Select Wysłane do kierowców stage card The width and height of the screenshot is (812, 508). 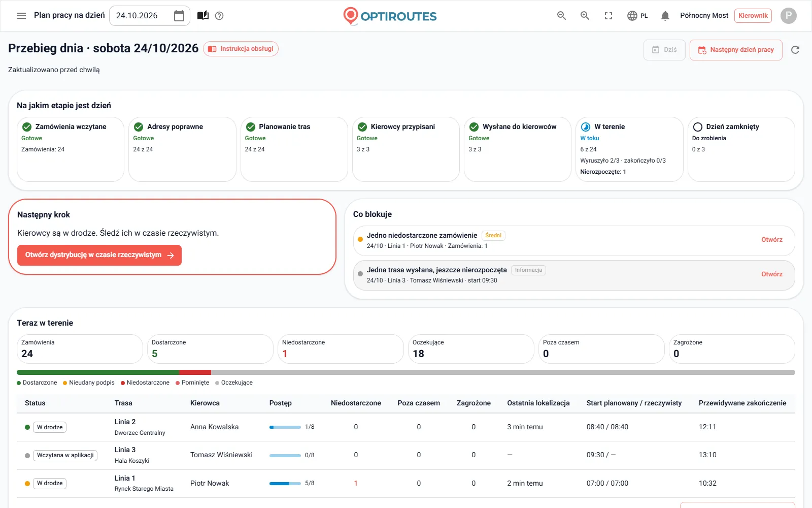coord(518,149)
